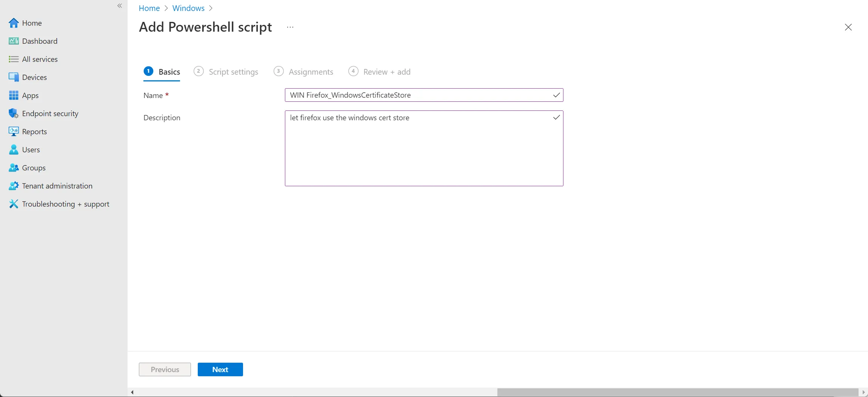868x397 pixels.
Task: Click chevron after Home breadcrumb
Action: pyautogui.click(x=166, y=8)
